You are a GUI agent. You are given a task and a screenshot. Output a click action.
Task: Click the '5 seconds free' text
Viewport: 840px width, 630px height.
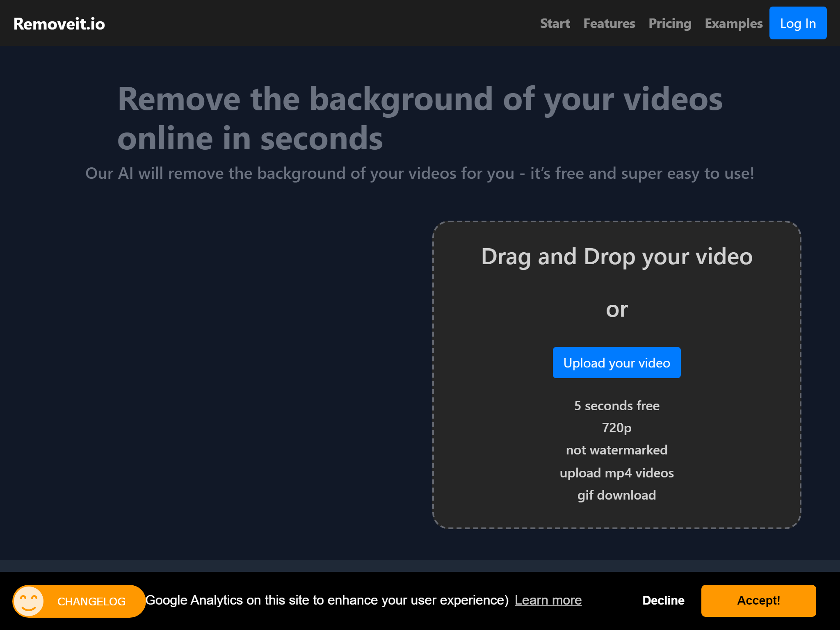click(x=616, y=405)
